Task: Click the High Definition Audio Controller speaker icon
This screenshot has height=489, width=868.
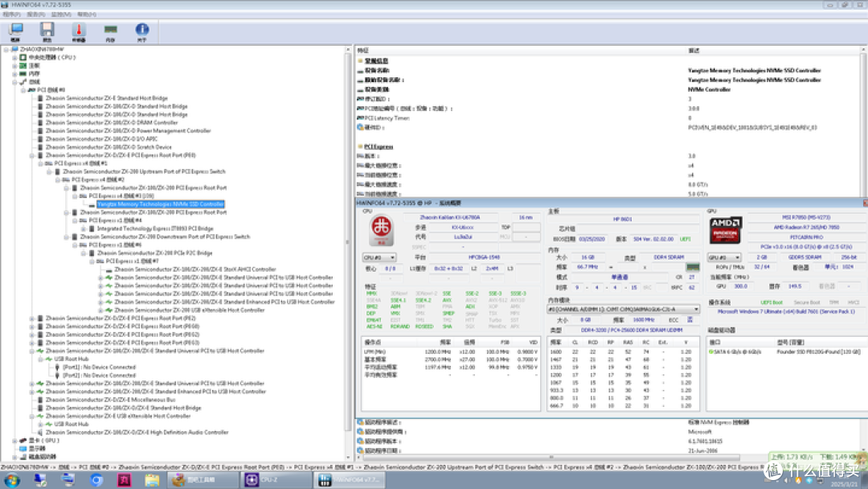Action: [40, 432]
